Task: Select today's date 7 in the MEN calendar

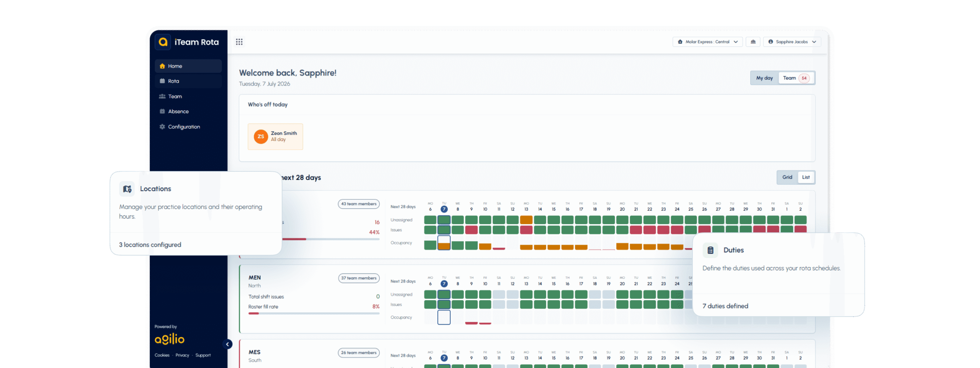Action: (x=444, y=284)
